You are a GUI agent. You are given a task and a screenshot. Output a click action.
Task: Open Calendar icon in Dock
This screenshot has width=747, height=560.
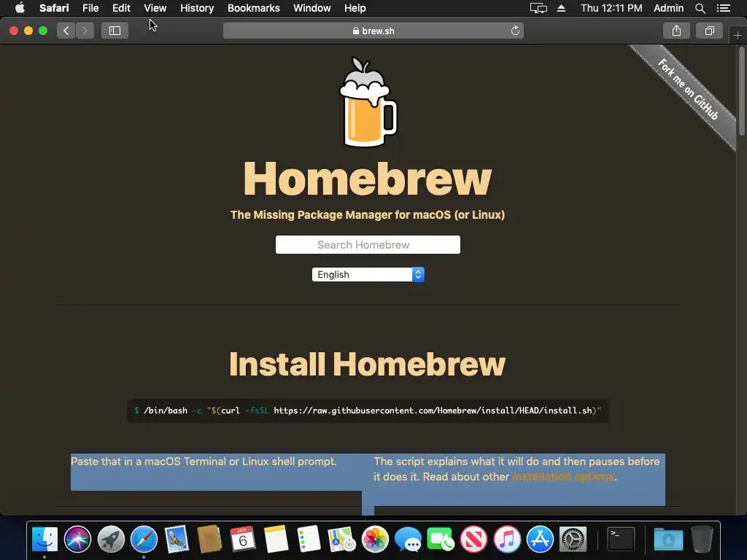[x=242, y=540]
